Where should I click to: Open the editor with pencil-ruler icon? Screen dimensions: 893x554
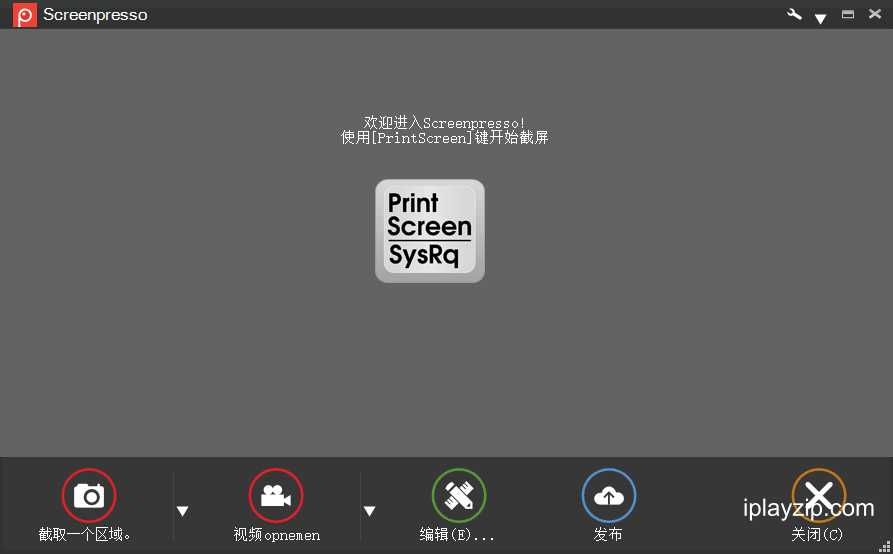point(459,495)
